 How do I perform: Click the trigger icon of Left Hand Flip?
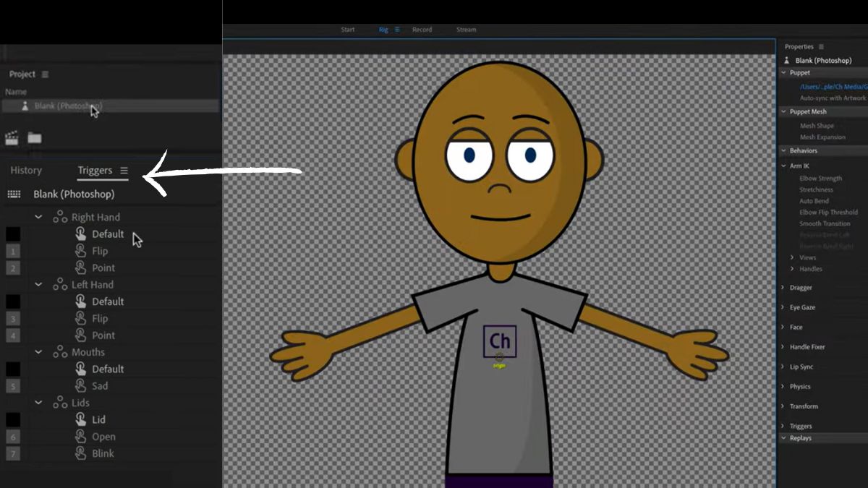pyautogui.click(x=80, y=318)
